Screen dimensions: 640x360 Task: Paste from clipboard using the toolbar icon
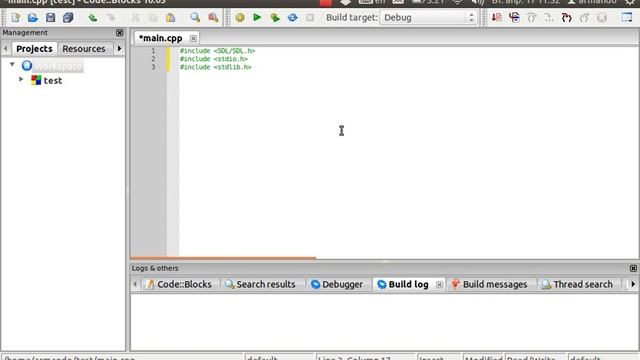[x=171, y=18]
